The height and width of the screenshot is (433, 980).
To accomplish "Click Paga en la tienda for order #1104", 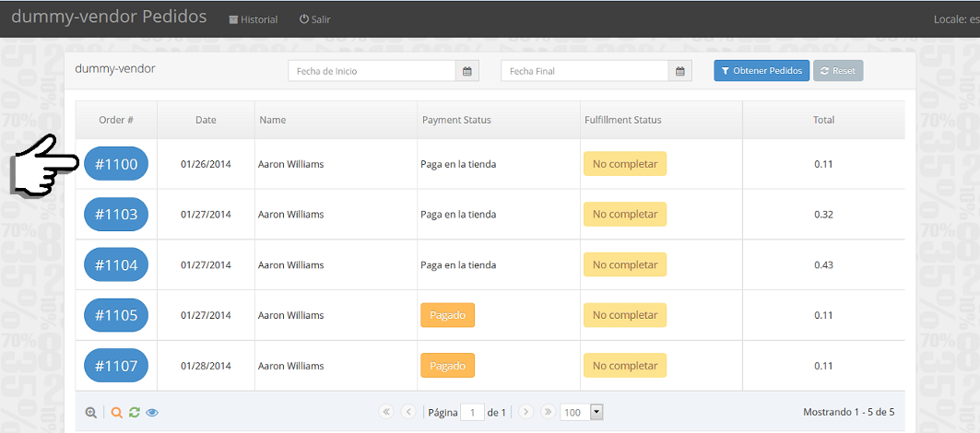I will tap(458, 265).
